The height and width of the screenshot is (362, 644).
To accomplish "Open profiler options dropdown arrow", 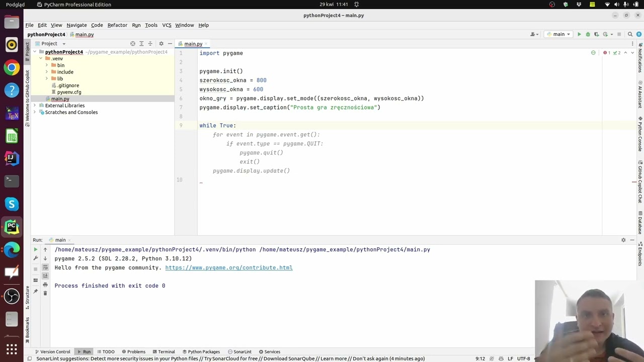I will 611,34.
